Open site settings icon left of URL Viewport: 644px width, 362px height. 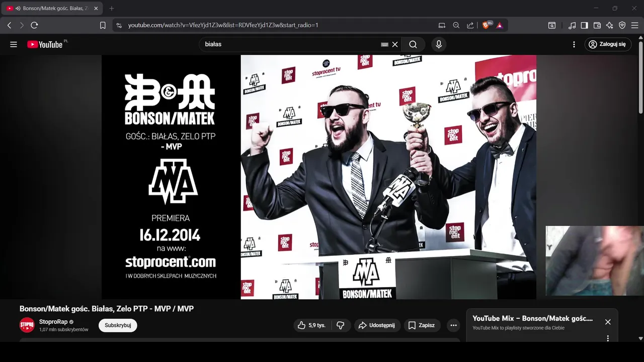pyautogui.click(x=119, y=25)
